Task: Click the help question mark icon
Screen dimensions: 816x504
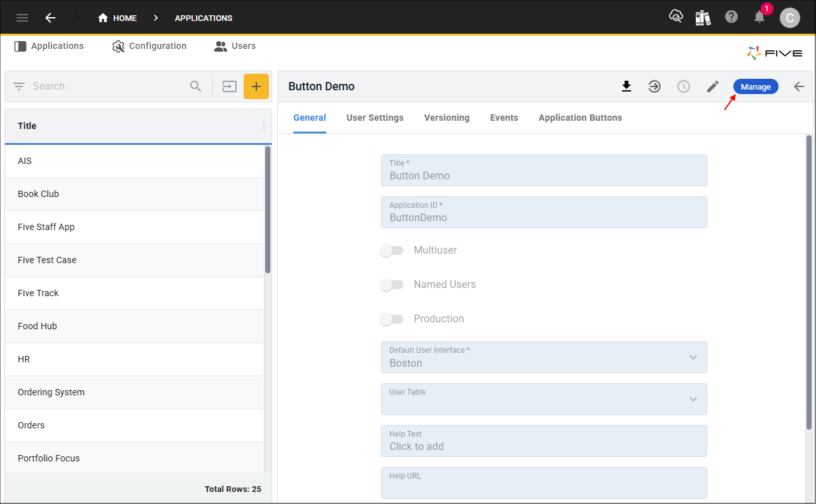Action: click(x=731, y=17)
